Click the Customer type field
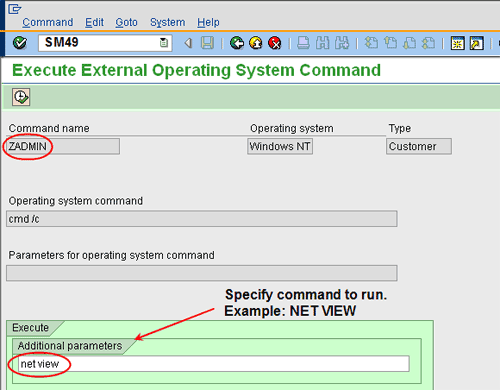 (419, 146)
